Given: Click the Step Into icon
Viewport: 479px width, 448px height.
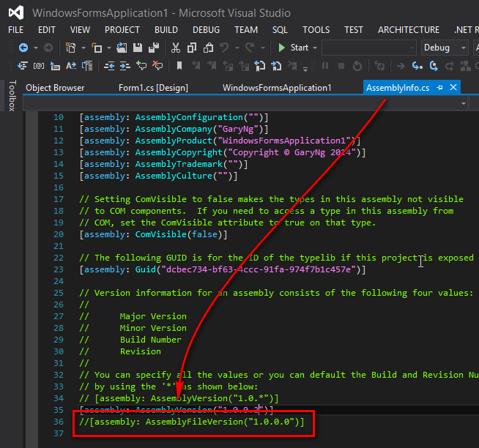Looking at the screenshot, I should pyautogui.click(x=417, y=66).
